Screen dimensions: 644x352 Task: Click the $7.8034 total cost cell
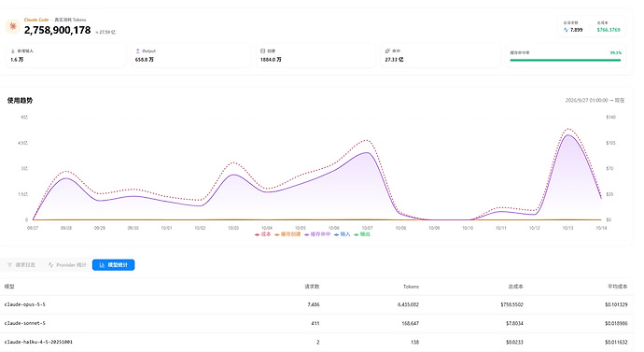pyautogui.click(x=514, y=323)
